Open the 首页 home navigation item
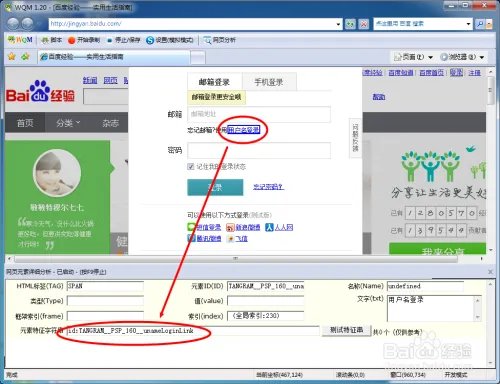 tap(25, 123)
